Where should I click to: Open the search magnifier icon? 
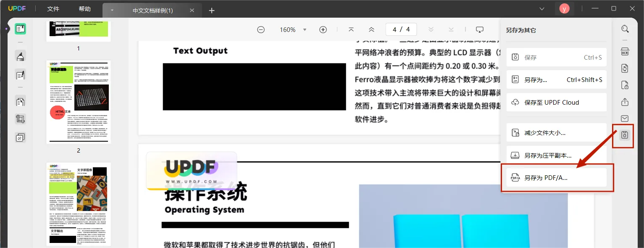625,29
